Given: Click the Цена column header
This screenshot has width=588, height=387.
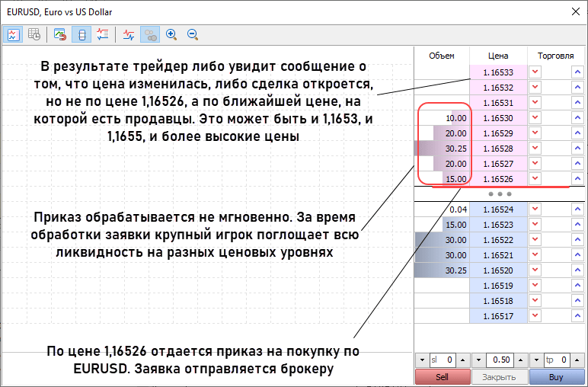Looking at the screenshot, I should (x=498, y=56).
